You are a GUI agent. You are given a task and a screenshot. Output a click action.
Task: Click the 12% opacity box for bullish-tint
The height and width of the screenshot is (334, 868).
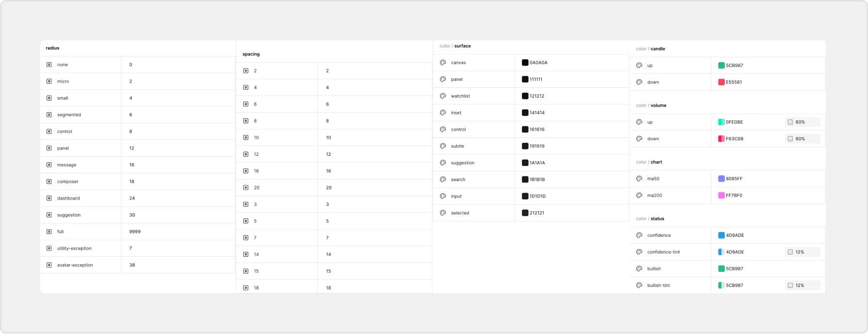pos(802,285)
